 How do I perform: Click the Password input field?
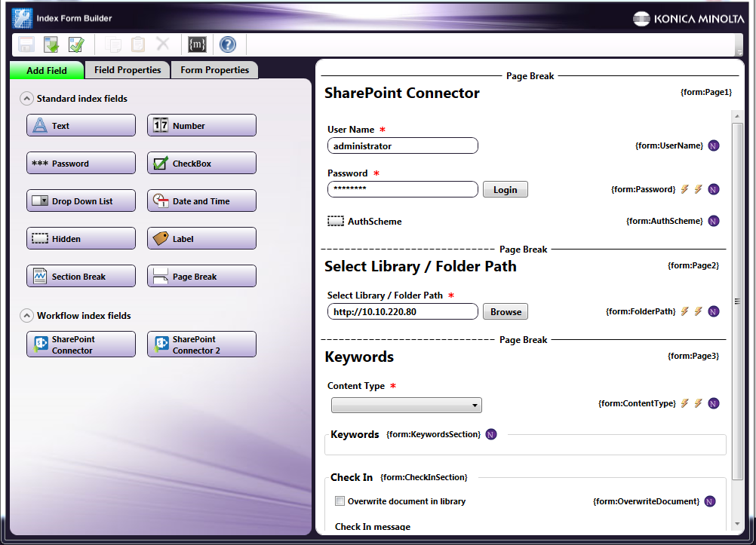tap(403, 189)
